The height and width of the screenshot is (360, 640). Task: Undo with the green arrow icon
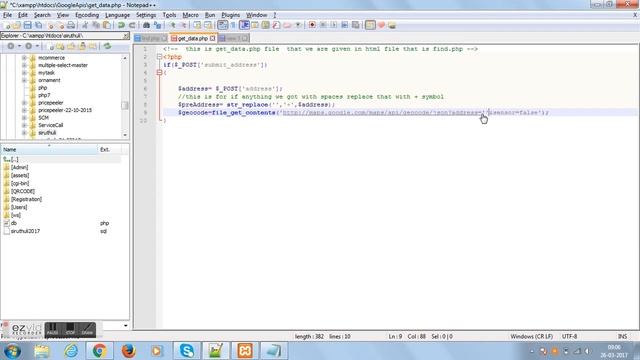pyautogui.click(x=121, y=25)
